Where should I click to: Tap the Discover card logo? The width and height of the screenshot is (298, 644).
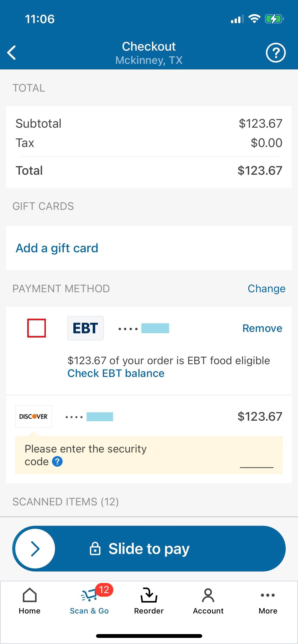pos(34,416)
